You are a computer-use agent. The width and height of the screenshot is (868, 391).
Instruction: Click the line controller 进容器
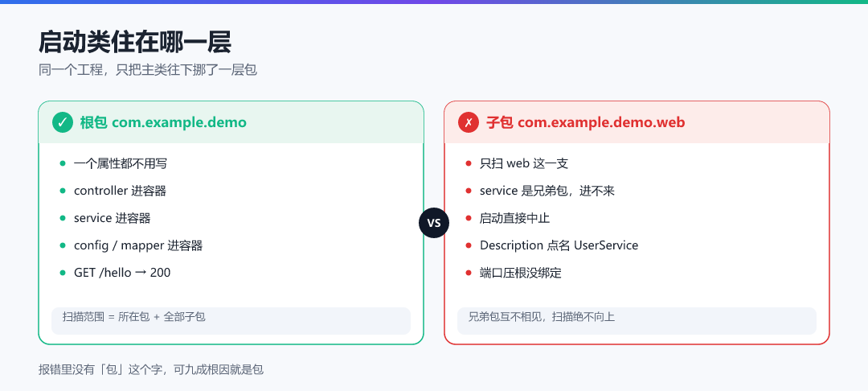tap(120, 191)
